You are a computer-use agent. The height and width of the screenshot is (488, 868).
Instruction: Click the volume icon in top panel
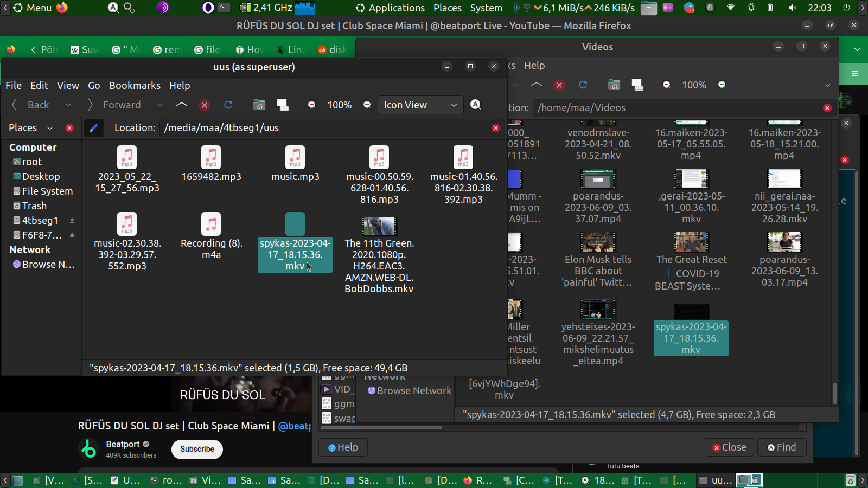pyautogui.click(x=793, y=8)
